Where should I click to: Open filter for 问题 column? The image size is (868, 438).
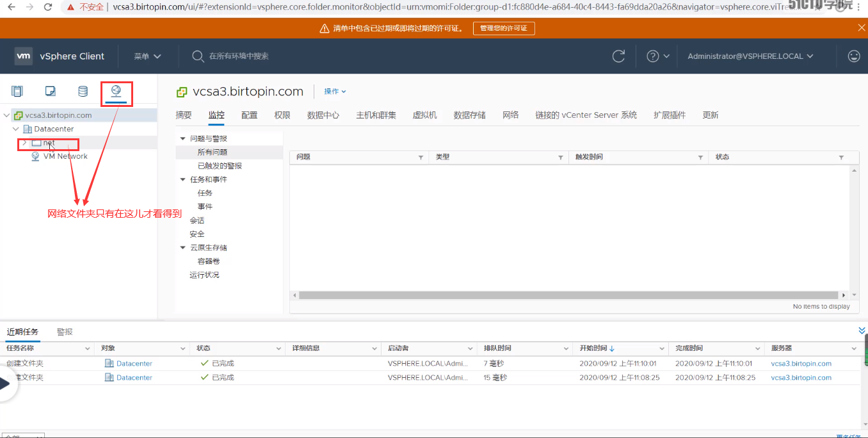[421, 158]
